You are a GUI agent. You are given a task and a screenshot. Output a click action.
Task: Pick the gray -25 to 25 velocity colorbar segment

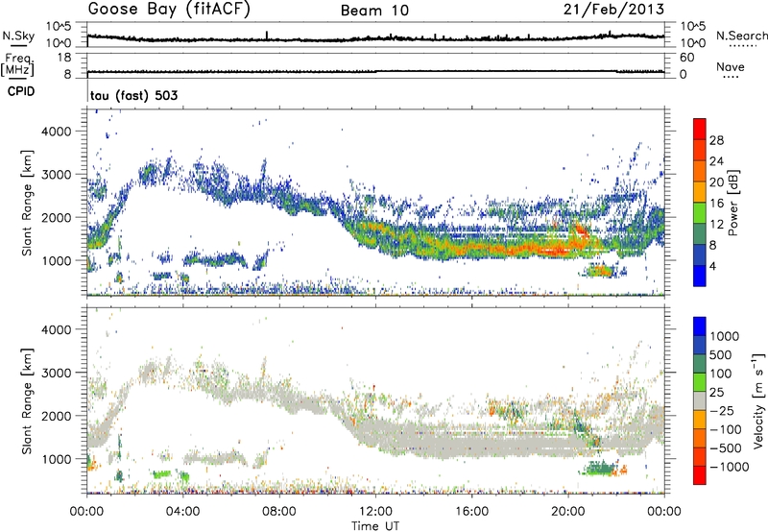700,400
